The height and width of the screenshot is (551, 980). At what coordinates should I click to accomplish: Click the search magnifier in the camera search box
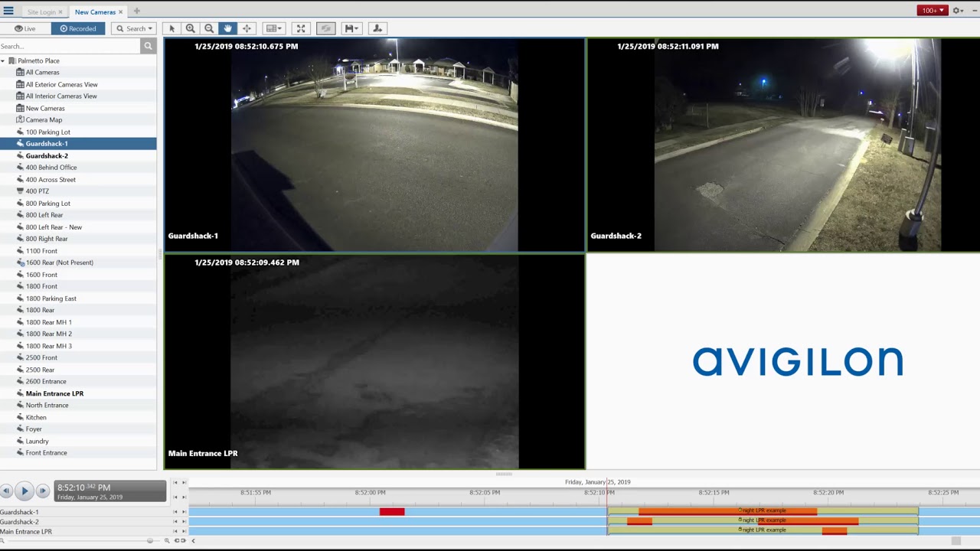[x=148, y=47]
